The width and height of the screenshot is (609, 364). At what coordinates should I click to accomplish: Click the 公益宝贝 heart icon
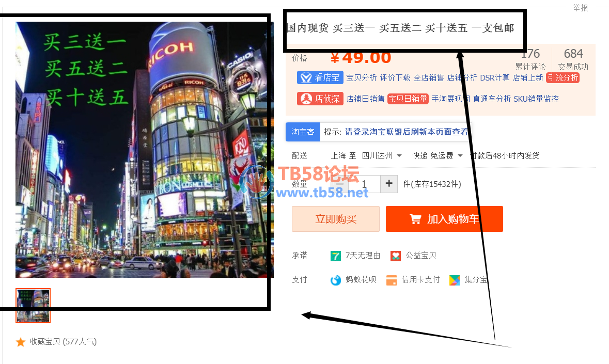click(x=395, y=256)
